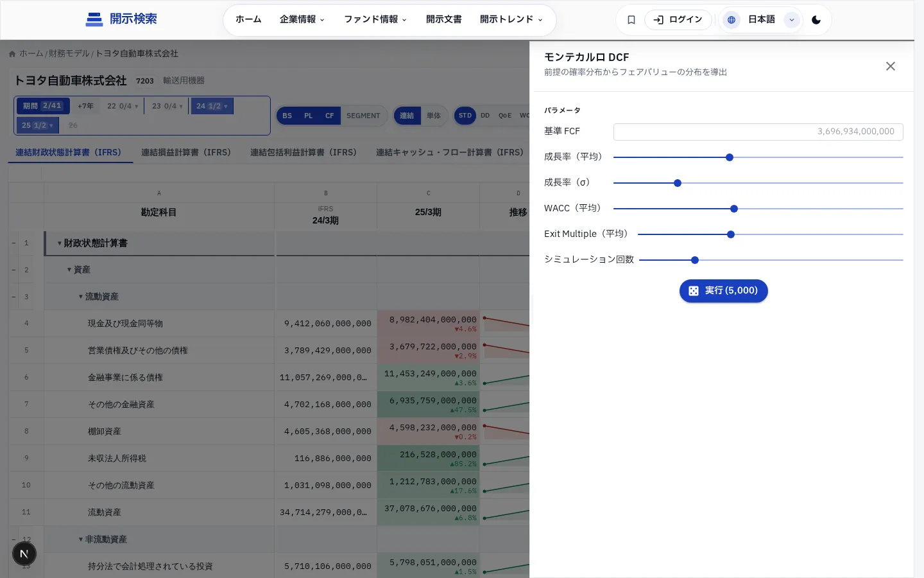Open the 24 1/2 period dropdown

[x=212, y=106]
